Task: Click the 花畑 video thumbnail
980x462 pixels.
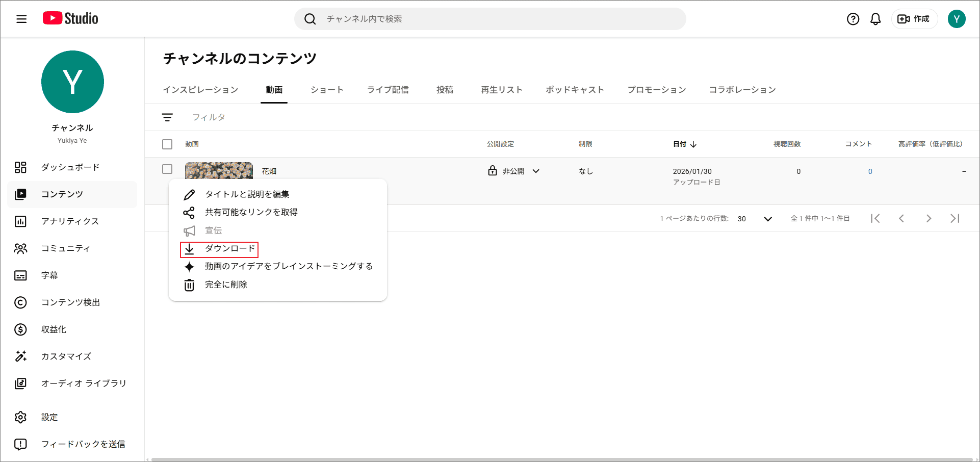Action: (219, 171)
